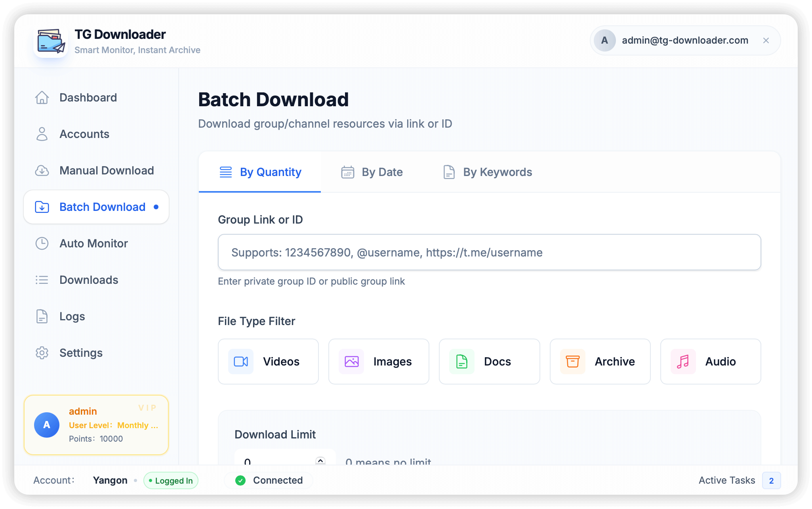Viewport: 812px width, 509px height.
Task: Switch to the By Date tab
Action: pyautogui.click(x=372, y=172)
